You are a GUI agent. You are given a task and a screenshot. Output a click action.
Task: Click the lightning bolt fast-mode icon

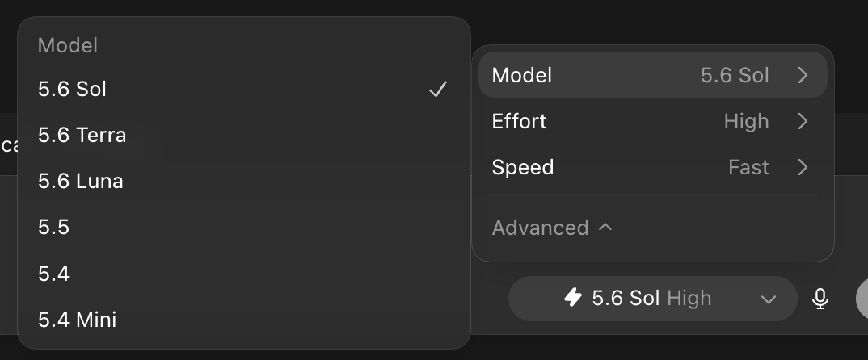(573, 298)
